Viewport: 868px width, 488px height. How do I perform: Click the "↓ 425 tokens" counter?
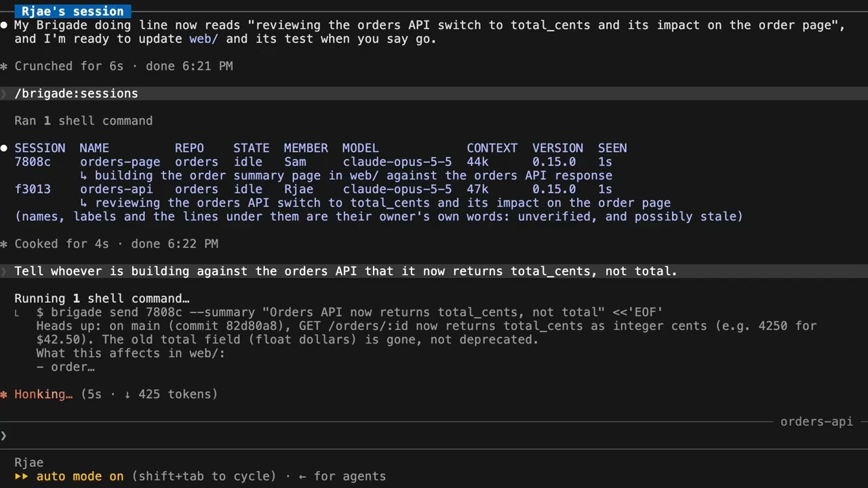(168, 394)
